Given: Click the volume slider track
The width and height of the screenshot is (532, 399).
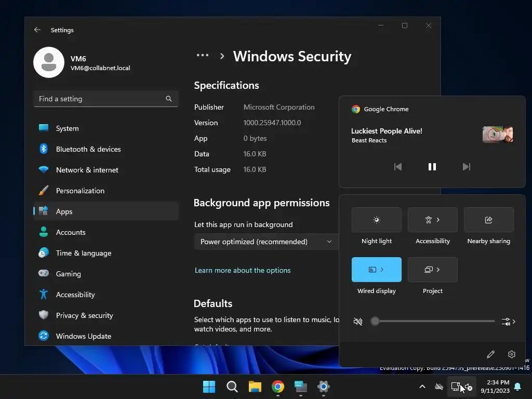Looking at the screenshot, I should coord(434,321).
